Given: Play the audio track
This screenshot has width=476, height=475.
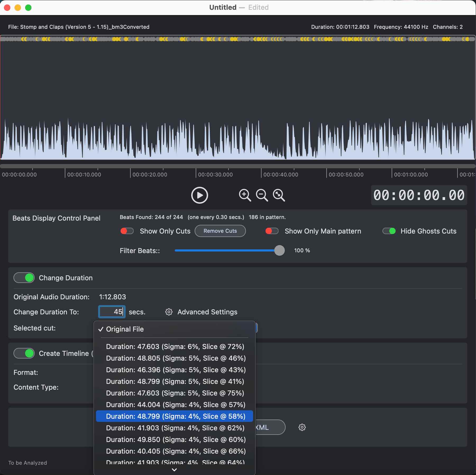Looking at the screenshot, I should tap(200, 195).
